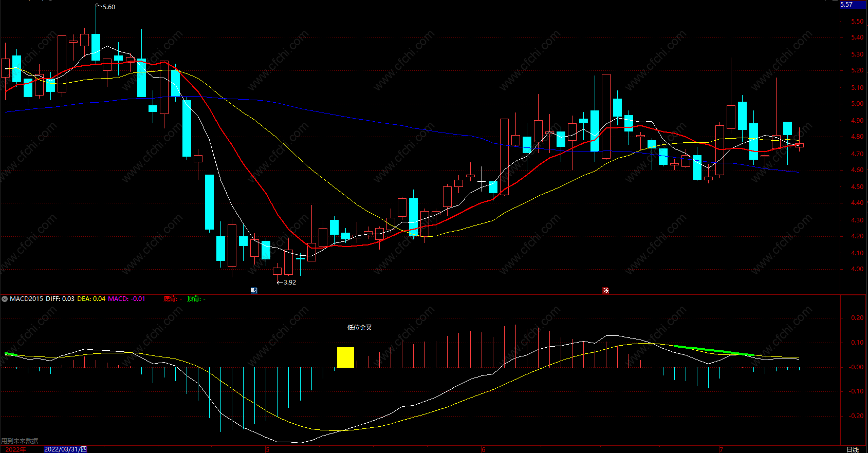Viewport: 868px width, 453px height.
Task: Click the 财 finance marker icon
Action: pyautogui.click(x=254, y=291)
